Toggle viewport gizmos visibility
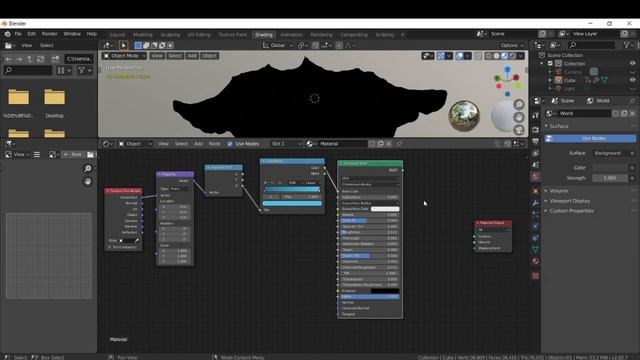 tap(441, 56)
